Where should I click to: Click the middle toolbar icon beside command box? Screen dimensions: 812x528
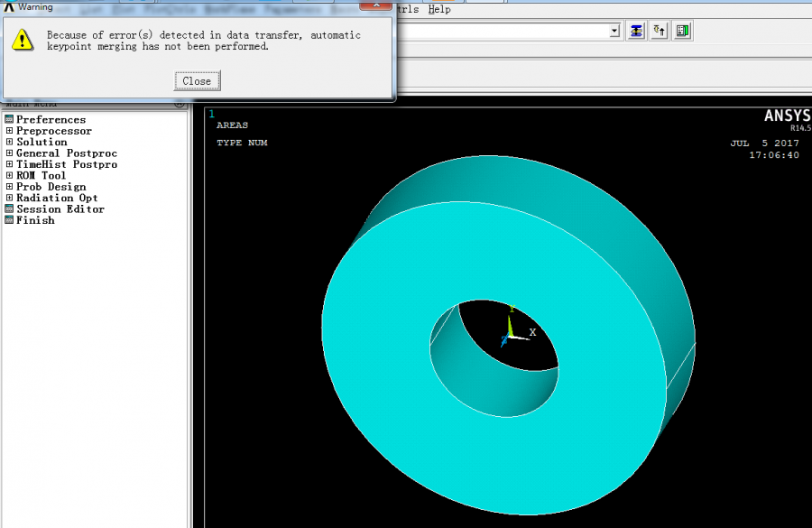[660, 31]
